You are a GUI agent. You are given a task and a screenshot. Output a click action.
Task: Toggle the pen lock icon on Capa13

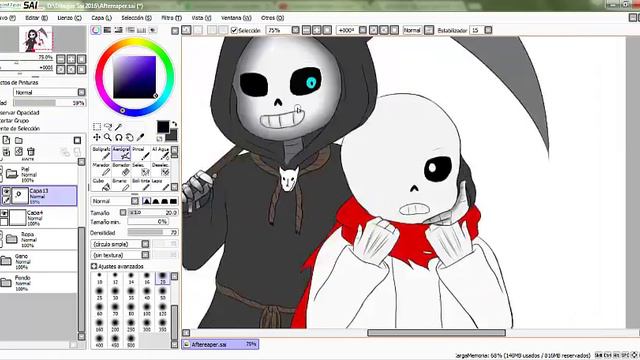[x=6, y=200]
